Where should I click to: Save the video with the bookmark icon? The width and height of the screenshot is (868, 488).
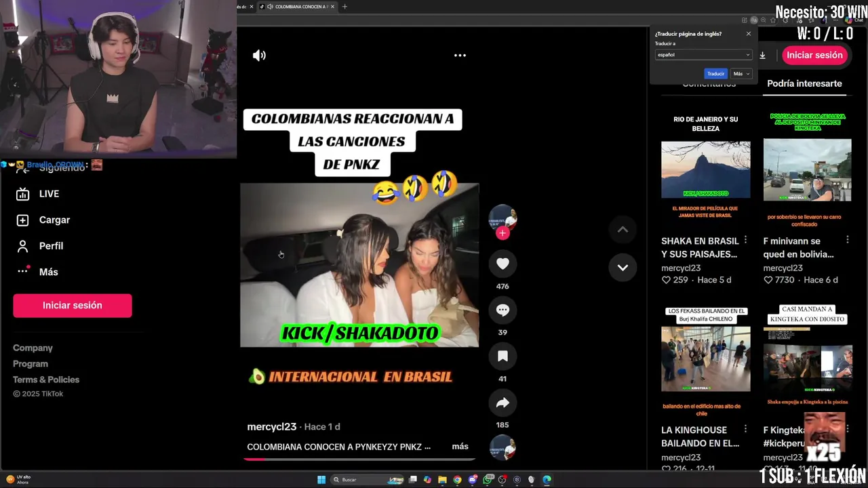[x=502, y=356]
